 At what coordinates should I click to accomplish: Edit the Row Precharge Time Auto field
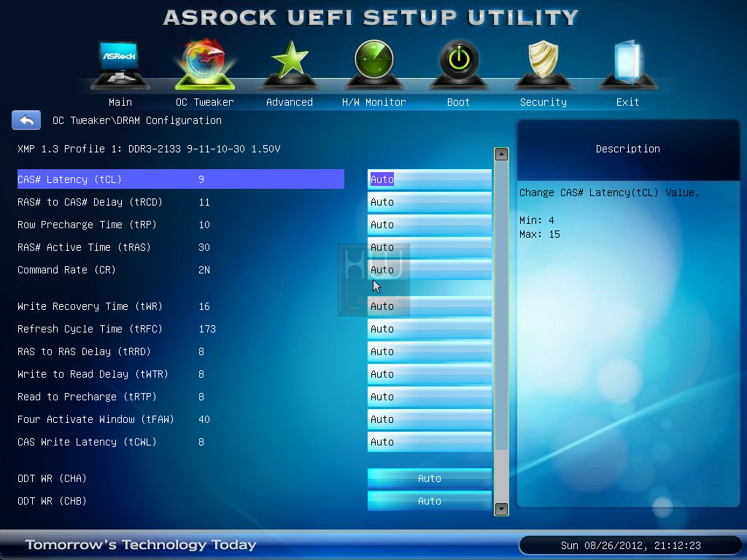pyautogui.click(x=430, y=225)
